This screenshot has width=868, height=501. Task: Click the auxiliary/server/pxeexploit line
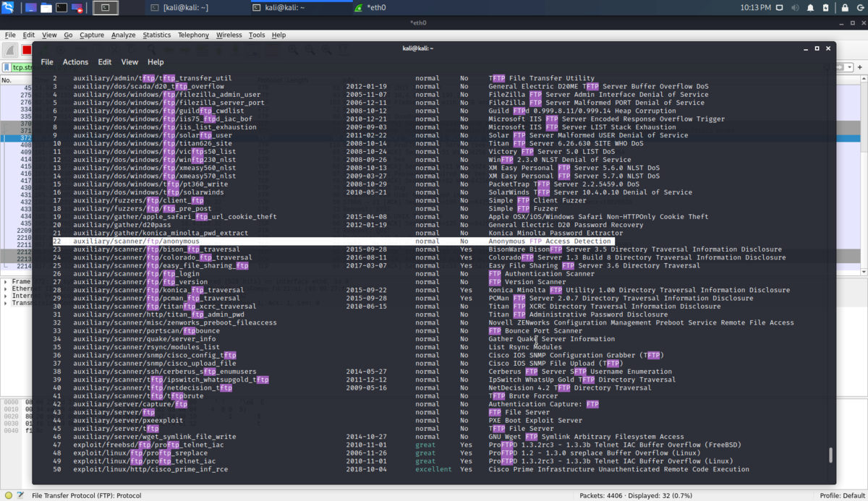(x=128, y=420)
